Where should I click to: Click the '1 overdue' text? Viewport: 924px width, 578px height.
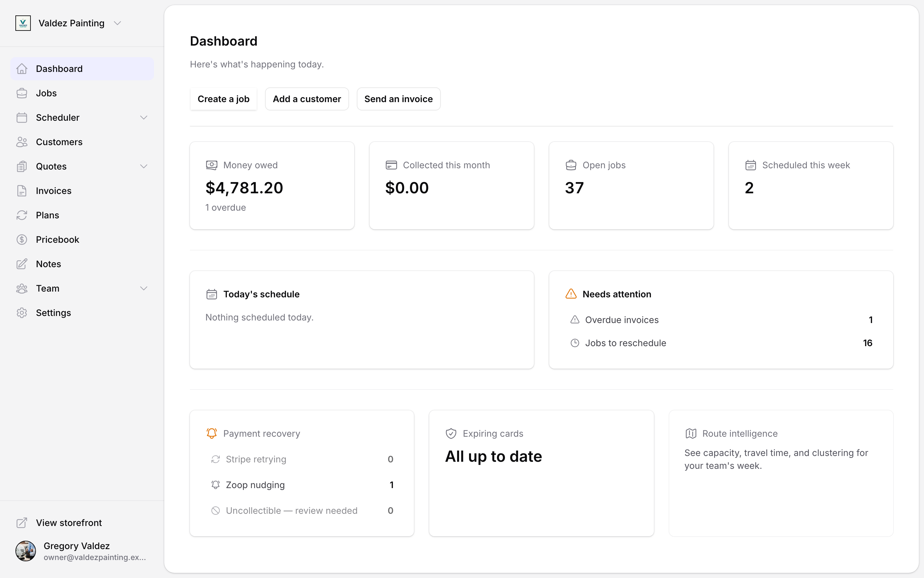pos(226,207)
